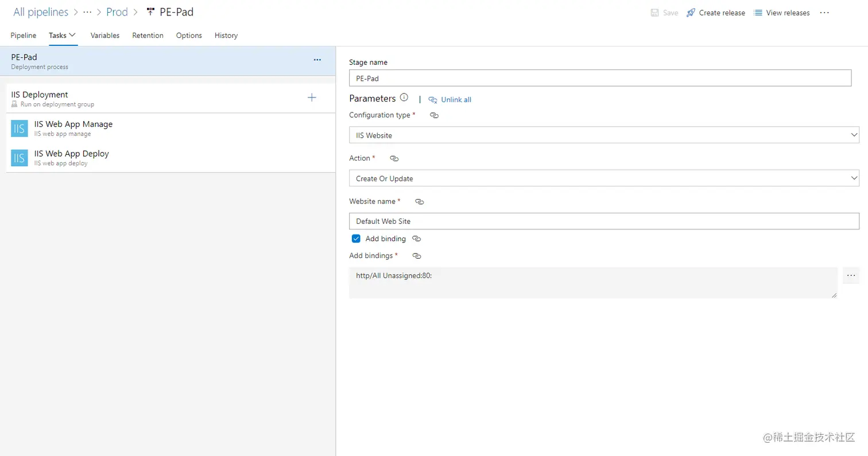Open View releases
The height and width of the screenshot is (456, 868).
pyautogui.click(x=782, y=13)
